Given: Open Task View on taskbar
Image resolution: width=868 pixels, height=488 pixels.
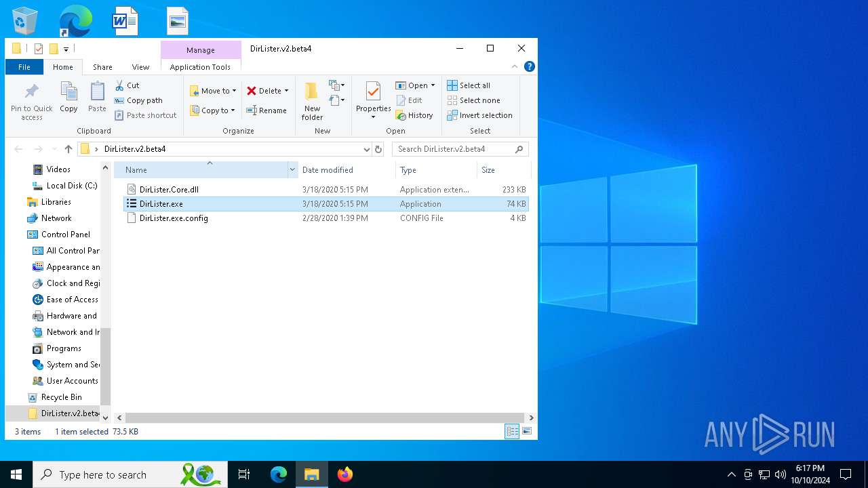Looking at the screenshot, I should pos(244,474).
